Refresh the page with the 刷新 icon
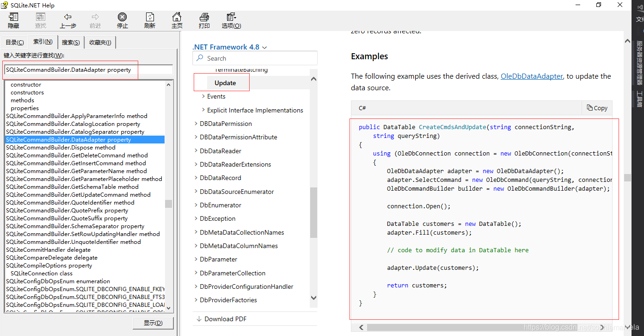This screenshot has height=336, width=644. 149,17
